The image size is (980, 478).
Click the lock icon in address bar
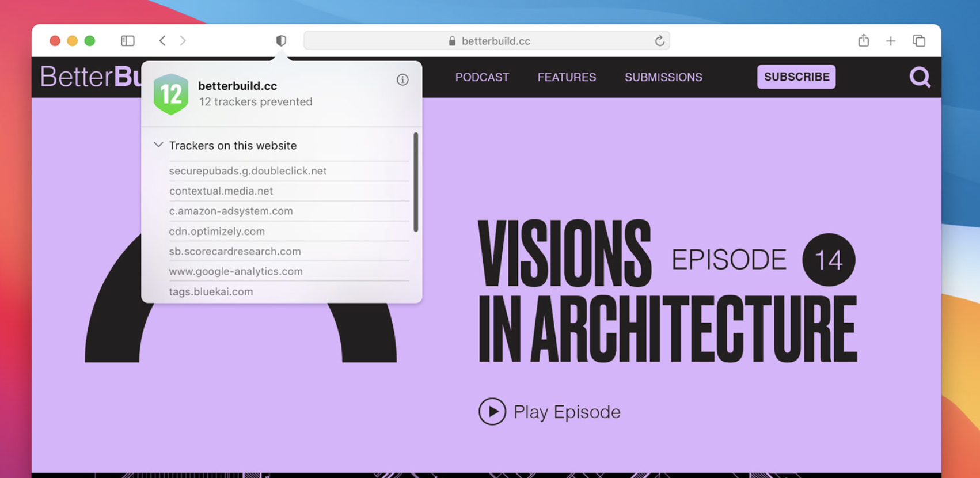452,41
